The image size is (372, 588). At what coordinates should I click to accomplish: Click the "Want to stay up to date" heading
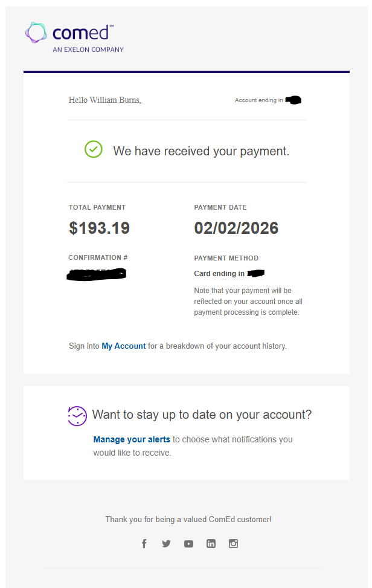[x=202, y=415]
